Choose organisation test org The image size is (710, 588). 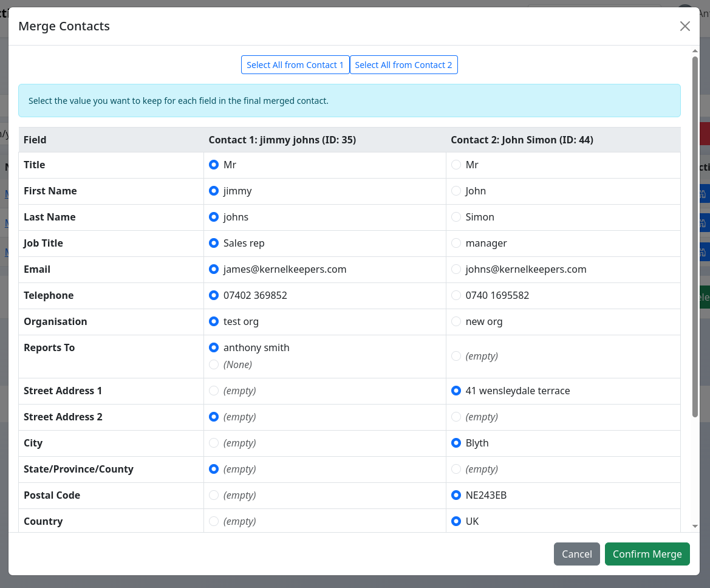click(x=214, y=321)
